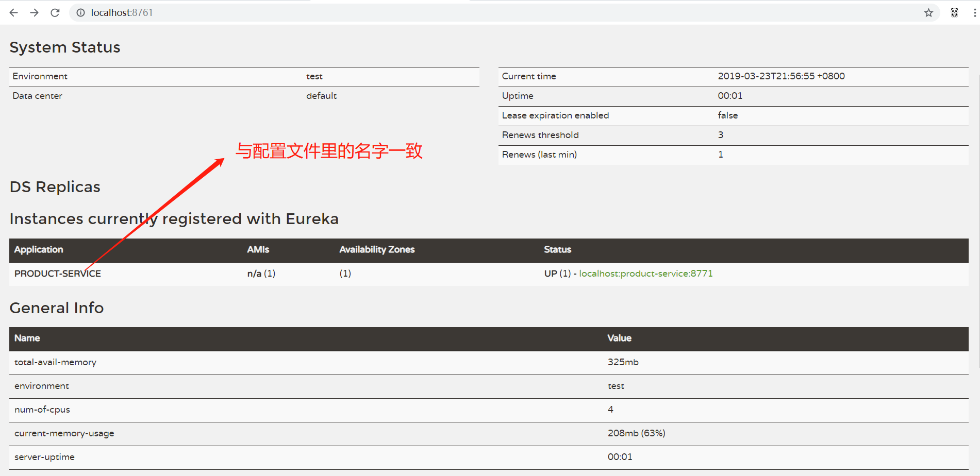Select the default data center value
980x476 pixels.
click(x=322, y=96)
